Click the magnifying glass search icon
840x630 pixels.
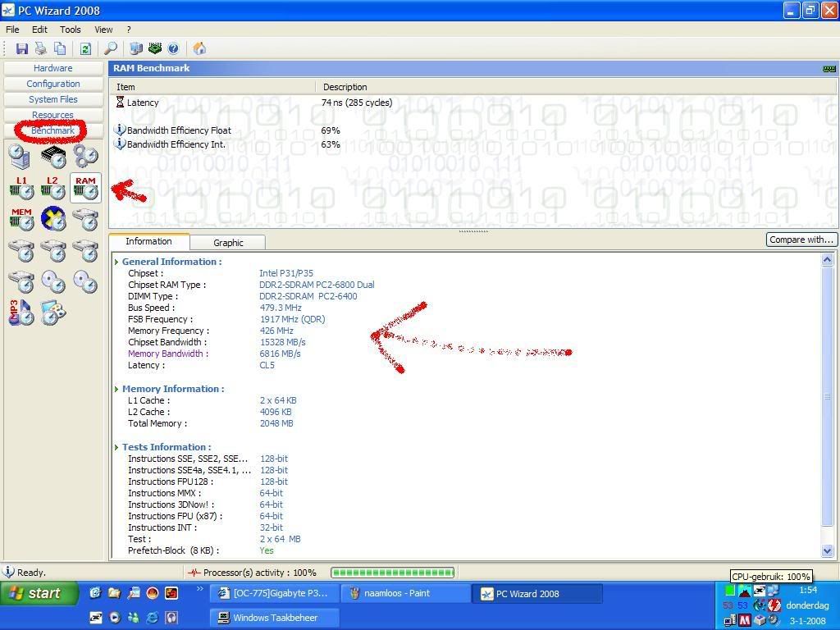111,48
